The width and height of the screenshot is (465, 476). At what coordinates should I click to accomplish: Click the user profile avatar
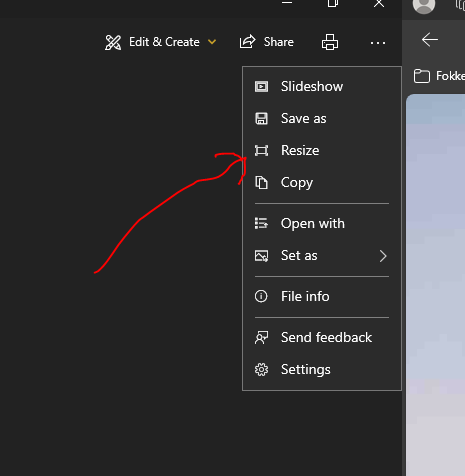424,5
